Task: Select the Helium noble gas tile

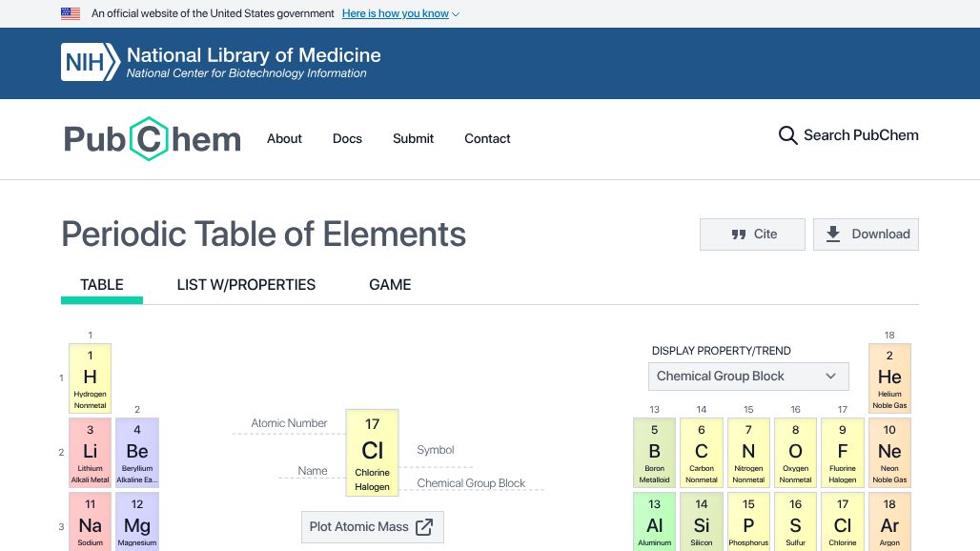Action: pyautogui.click(x=889, y=378)
